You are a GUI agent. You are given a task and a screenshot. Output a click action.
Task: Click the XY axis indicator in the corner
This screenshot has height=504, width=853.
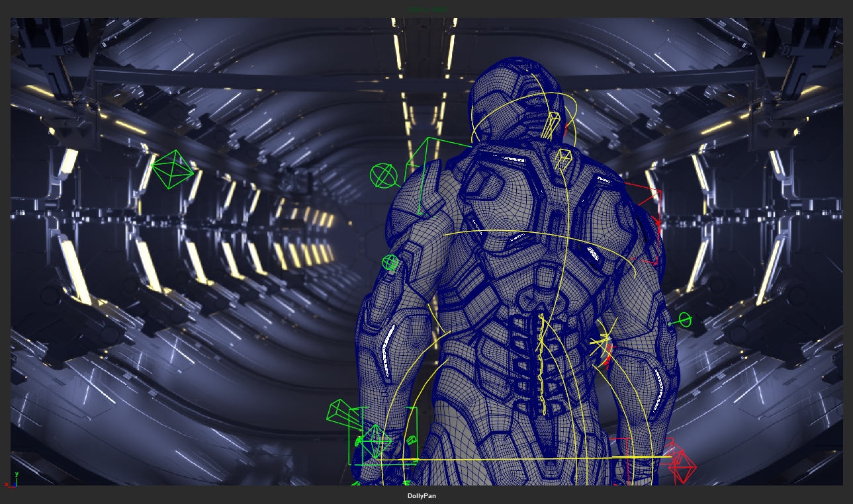pyautogui.click(x=12, y=480)
